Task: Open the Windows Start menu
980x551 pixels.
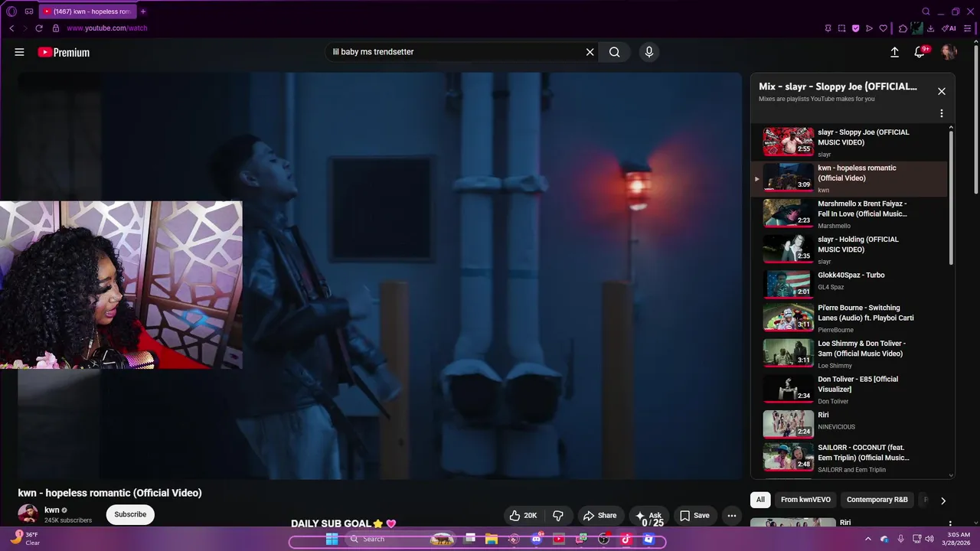Action: coord(332,539)
